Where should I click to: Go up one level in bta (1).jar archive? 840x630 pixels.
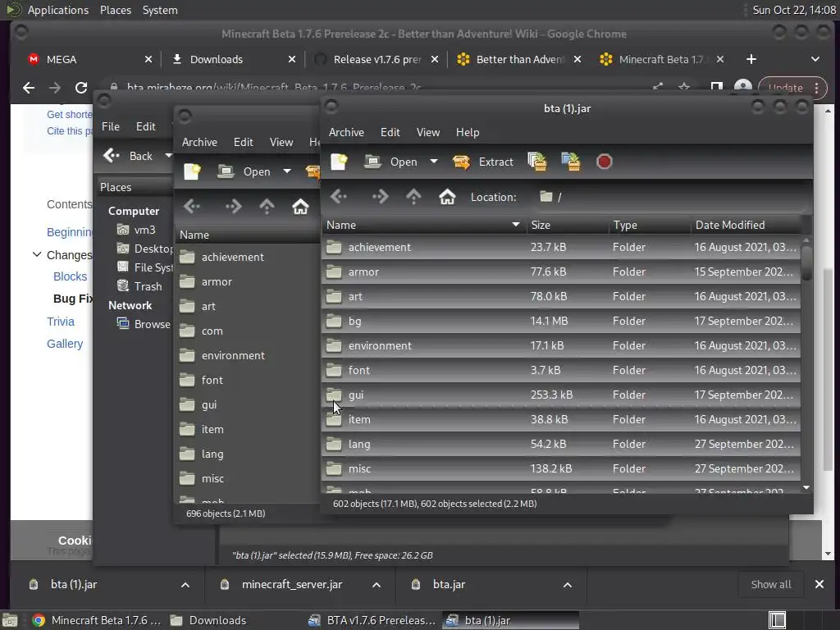[x=413, y=197]
